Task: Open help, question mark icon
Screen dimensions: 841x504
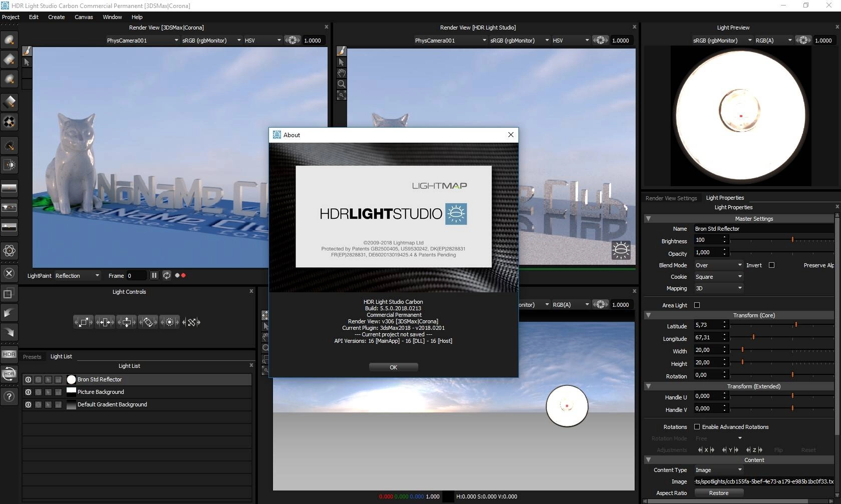Action: (x=9, y=396)
